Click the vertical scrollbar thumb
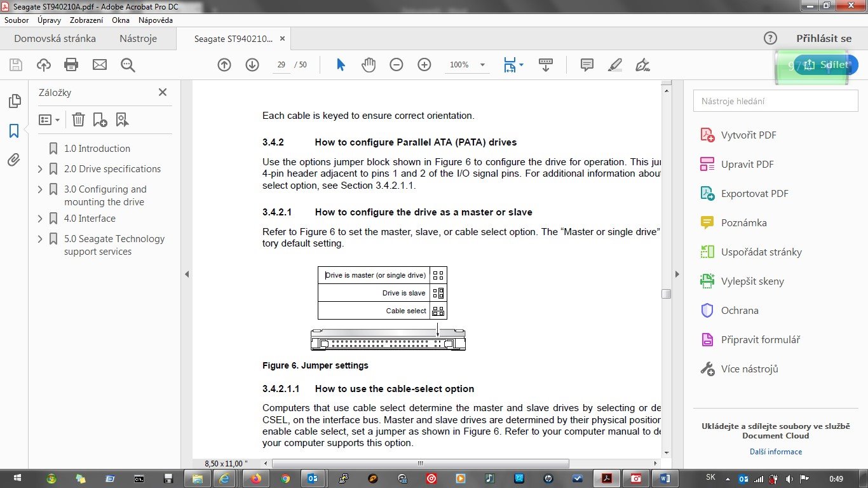Image resolution: width=868 pixels, height=488 pixels. coord(666,294)
